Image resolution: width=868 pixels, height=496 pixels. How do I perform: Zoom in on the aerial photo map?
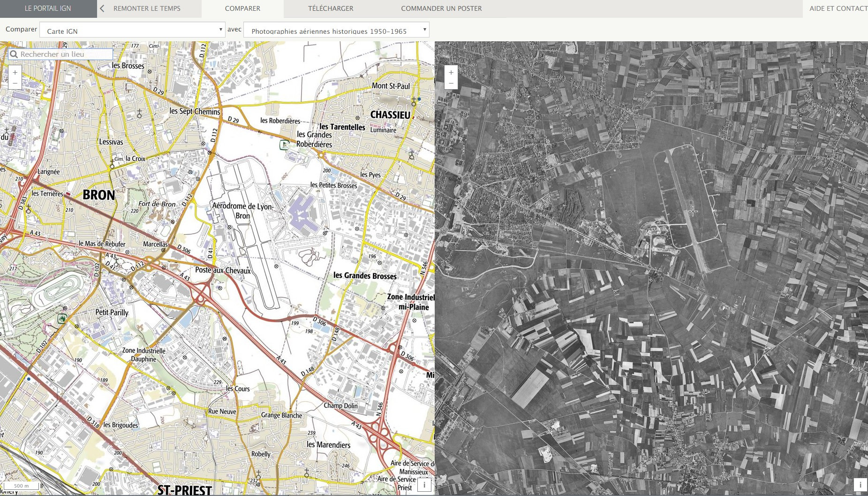coord(451,72)
